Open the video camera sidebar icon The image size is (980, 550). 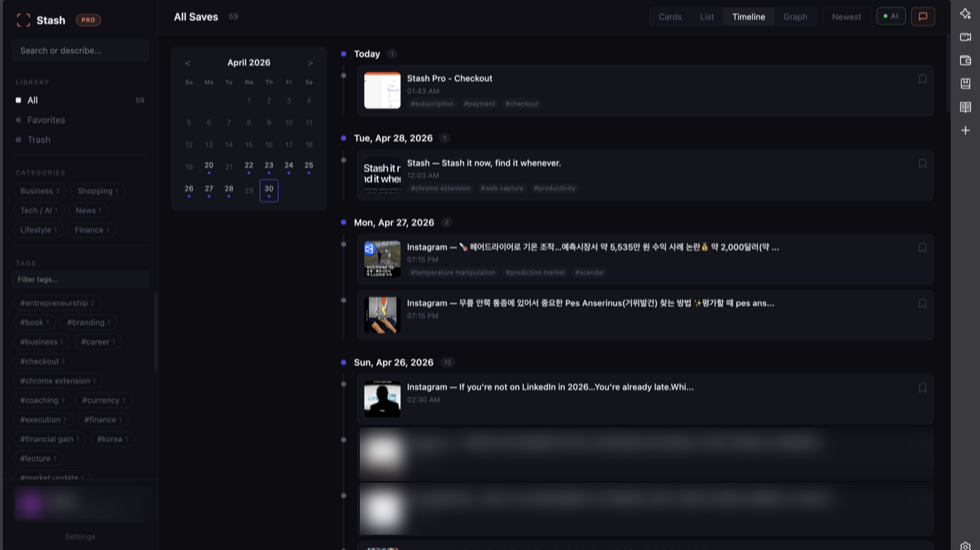[x=965, y=37]
